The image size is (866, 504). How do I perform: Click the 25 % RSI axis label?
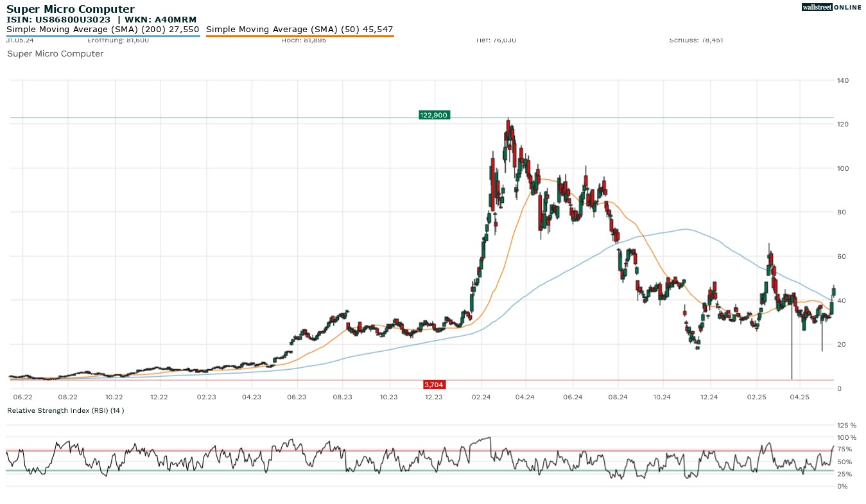pos(845,474)
